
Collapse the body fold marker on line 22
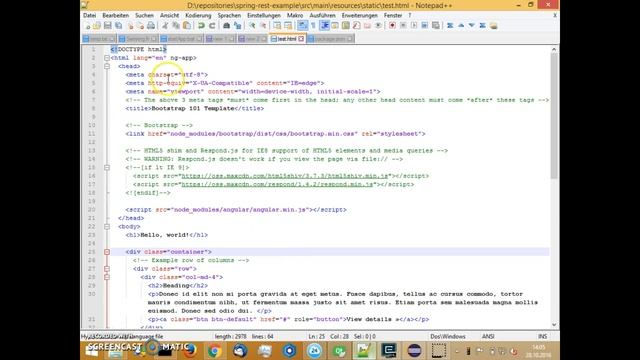tap(107, 227)
